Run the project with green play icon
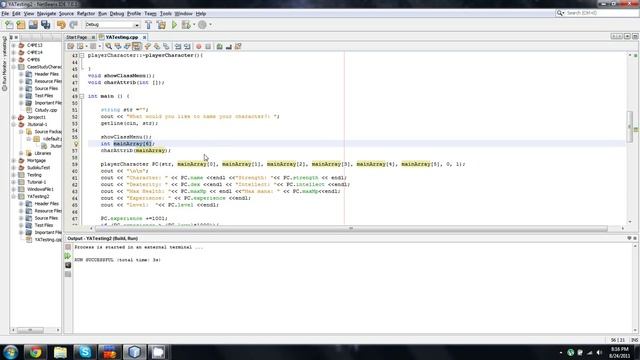640x360 pixels. coord(174,25)
